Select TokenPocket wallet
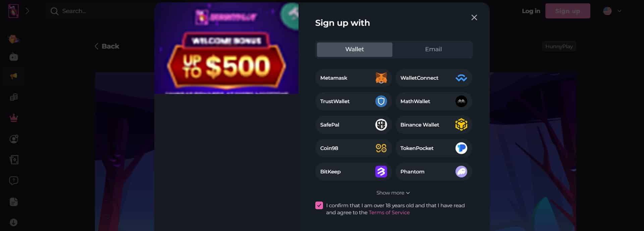This screenshot has height=231, width=644. coord(434,148)
